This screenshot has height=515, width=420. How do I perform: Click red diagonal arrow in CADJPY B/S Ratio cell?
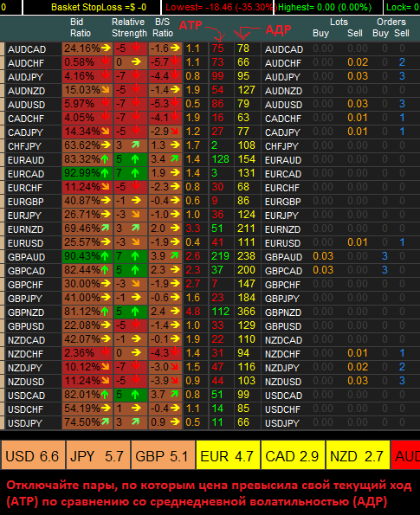pos(175,132)
